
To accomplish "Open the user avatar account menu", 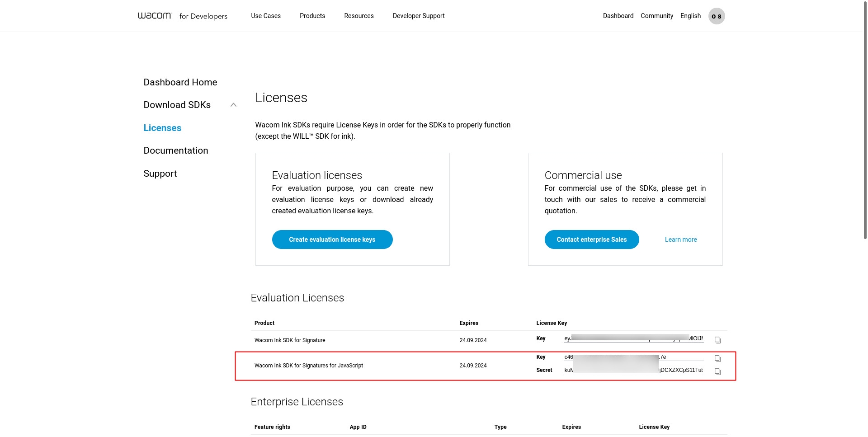I will (716, 16).
